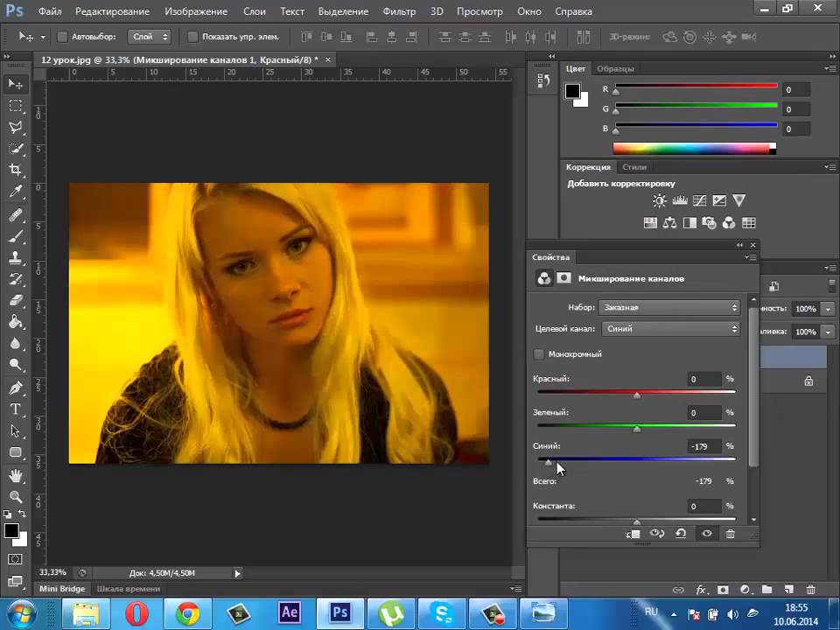Check Показать упр. элем. option
840x630 pixels.
[x=192, y=38]
